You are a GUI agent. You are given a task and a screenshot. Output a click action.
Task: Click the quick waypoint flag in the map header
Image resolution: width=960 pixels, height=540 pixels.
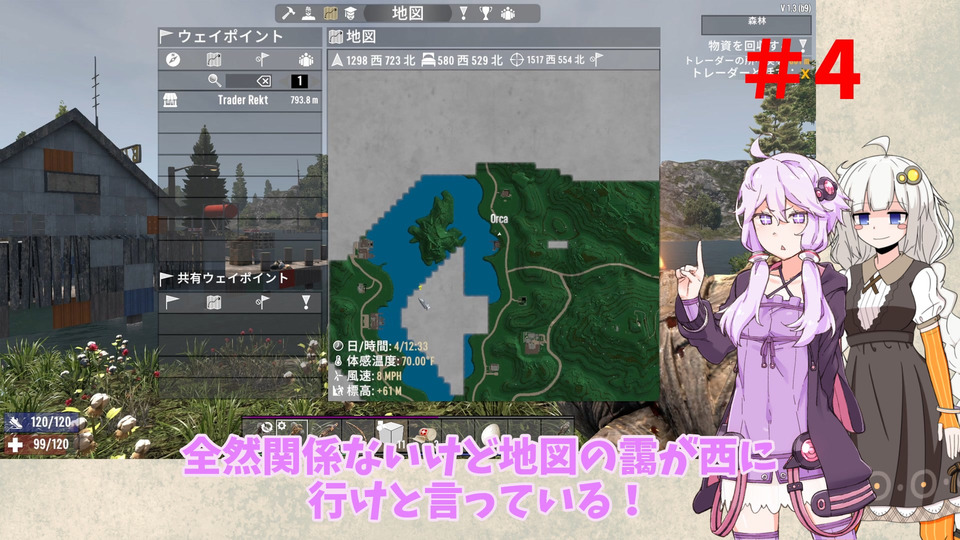[x=596, y=59]
